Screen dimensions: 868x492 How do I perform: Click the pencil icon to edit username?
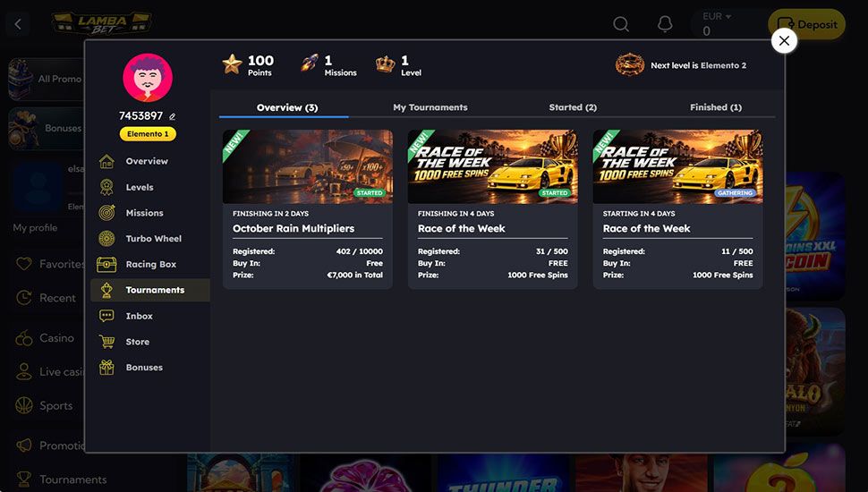coord(172,116)
